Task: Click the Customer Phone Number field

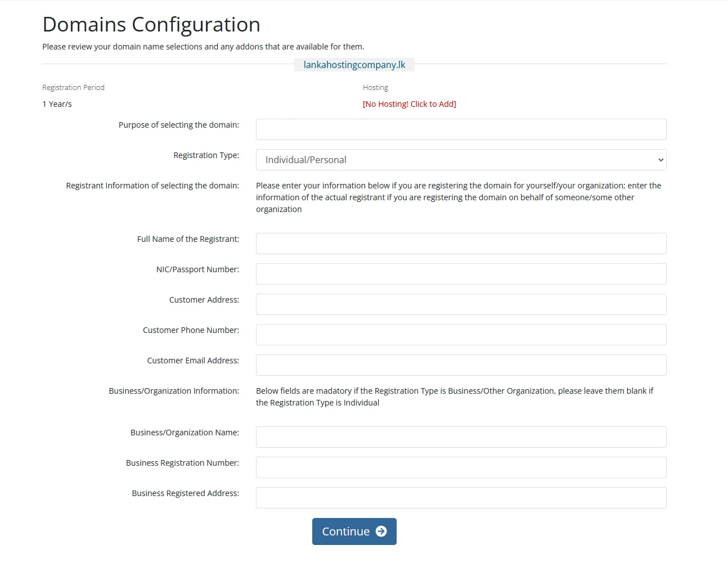Action: pos(460,334)
